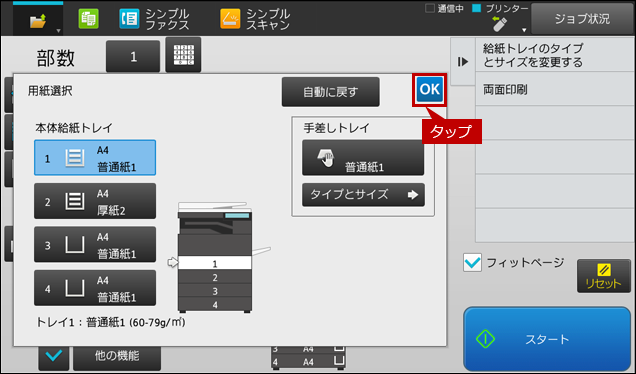
Task: Tap the USB memory printer icon
Action: [499, 24]
